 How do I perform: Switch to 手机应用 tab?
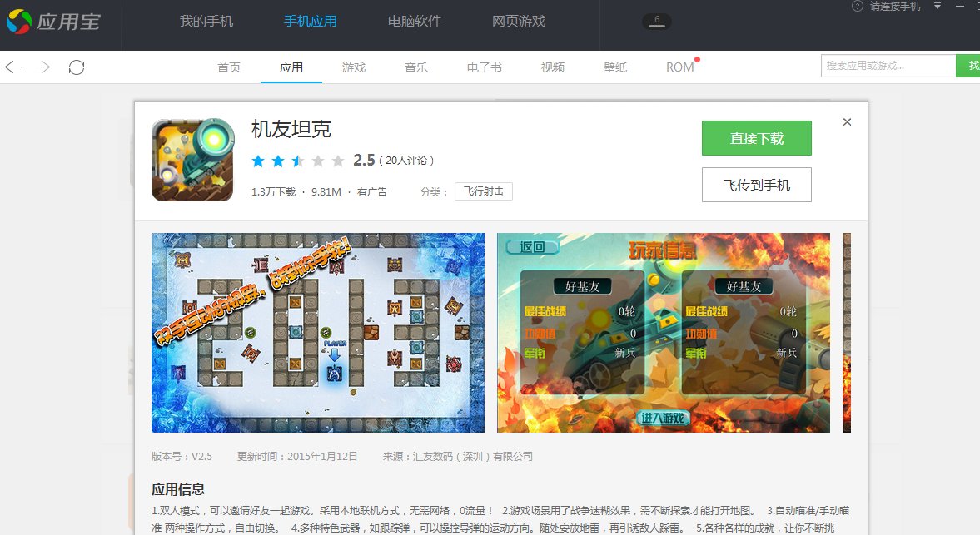point(311,22)
